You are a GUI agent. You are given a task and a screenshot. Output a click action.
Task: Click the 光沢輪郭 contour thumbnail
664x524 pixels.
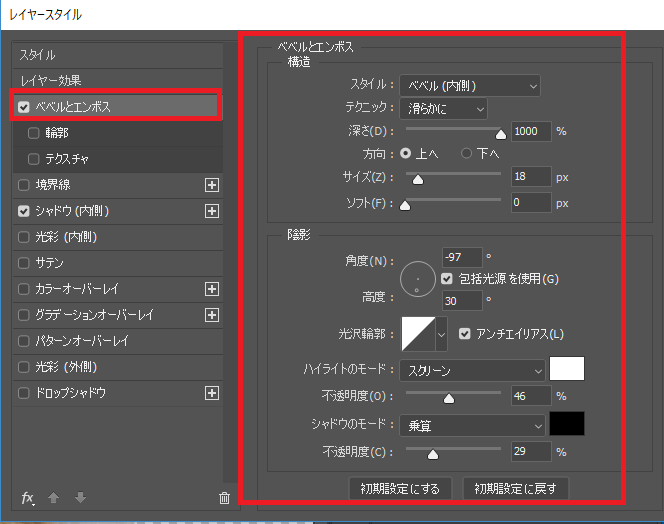[418, 334]
